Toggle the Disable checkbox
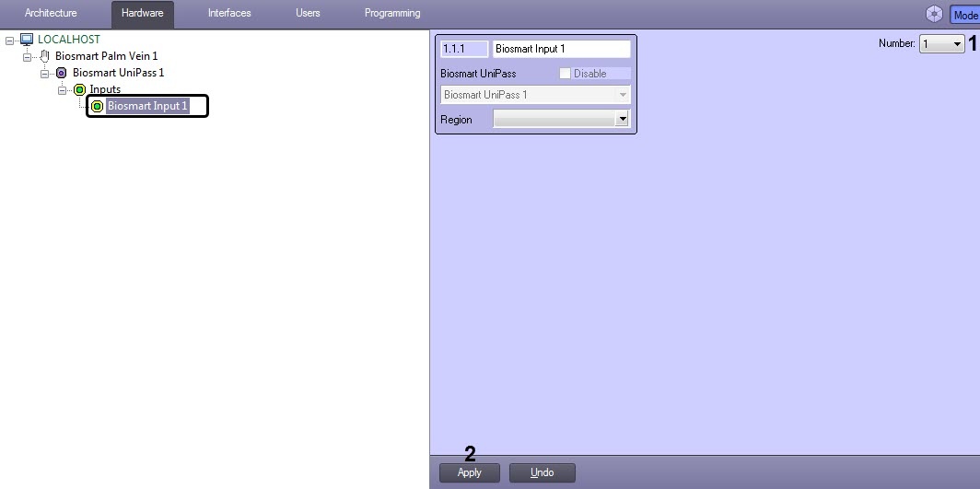The width and height of the screenshot is (980, 489). coord(565,74)
